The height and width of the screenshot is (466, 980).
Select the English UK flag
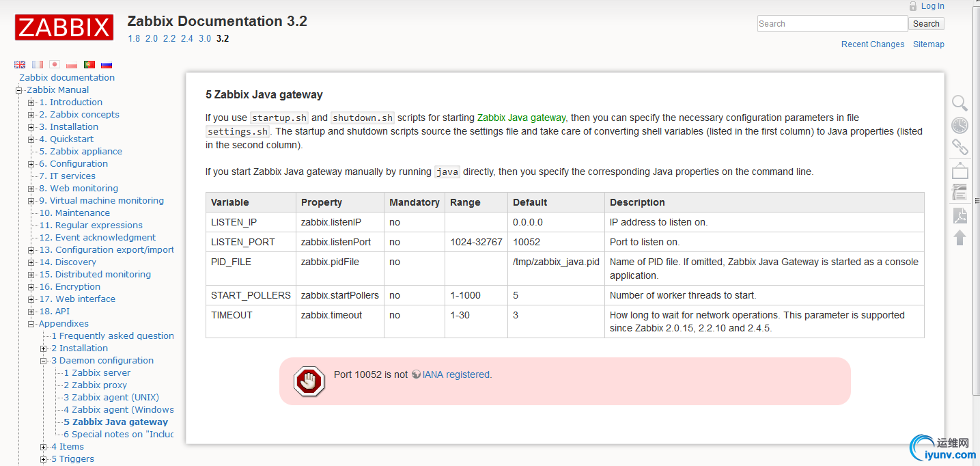[x=20, y=64]
